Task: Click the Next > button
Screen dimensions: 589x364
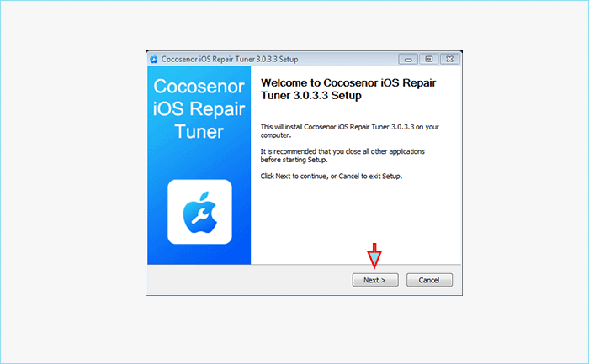Action: tap(375, 280)
